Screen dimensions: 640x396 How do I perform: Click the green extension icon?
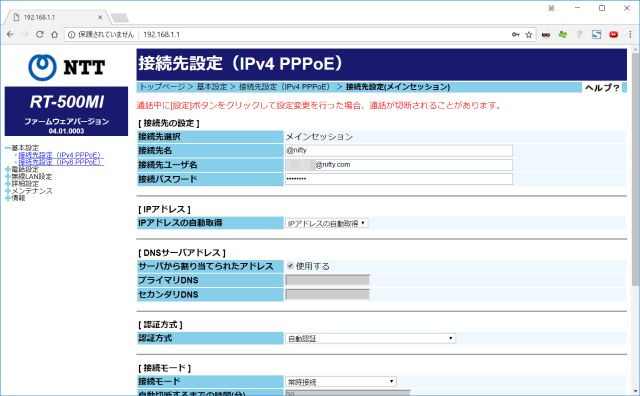pyautogui.click(x=563, y=35)
